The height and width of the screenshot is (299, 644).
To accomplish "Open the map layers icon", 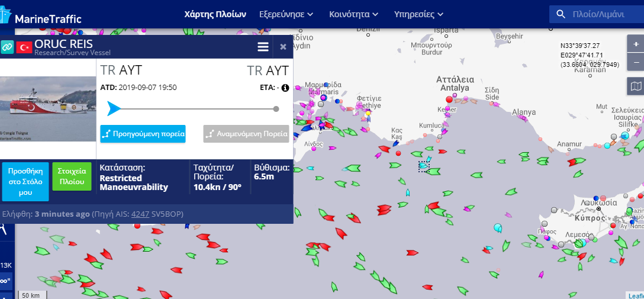I will (636, 86).
